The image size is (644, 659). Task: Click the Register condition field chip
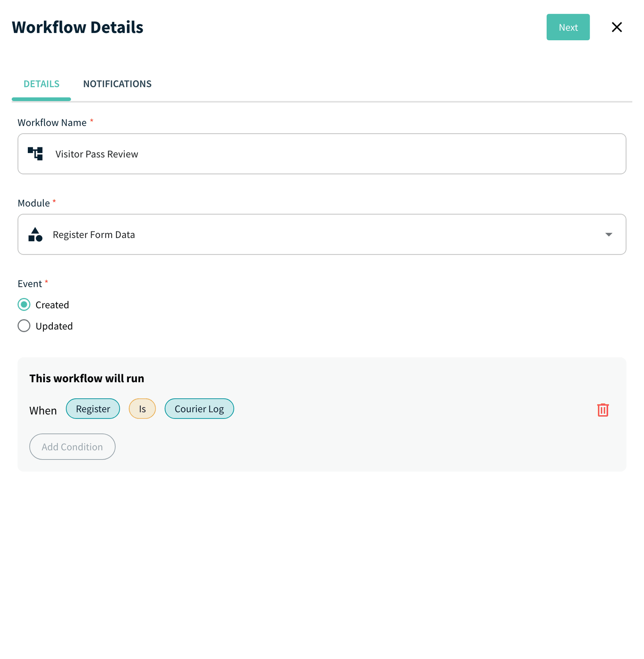(x=93, y=408)
